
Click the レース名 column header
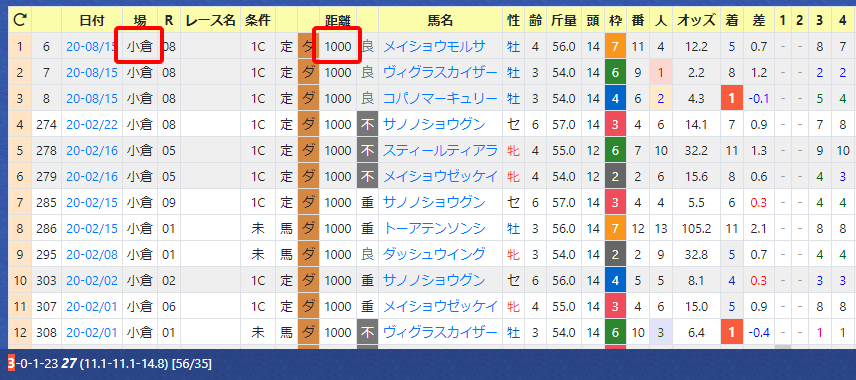click(211, 21)
